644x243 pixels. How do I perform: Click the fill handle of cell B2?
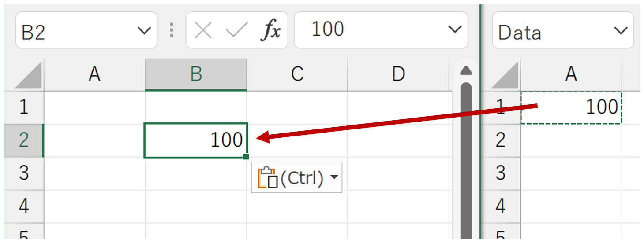click(246, 156)
